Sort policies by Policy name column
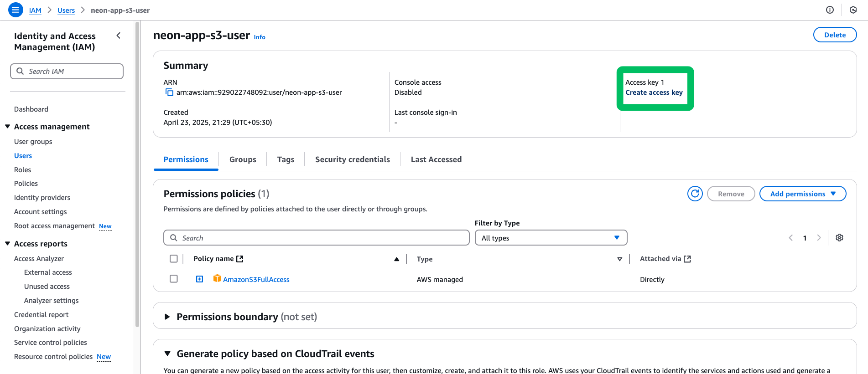Screen dimensions: 868x374 [396, 259]
